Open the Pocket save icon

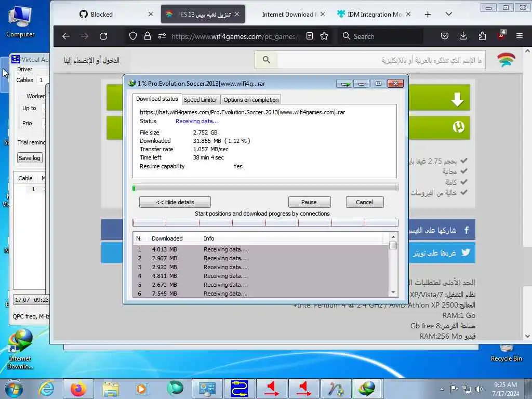[445, 36]
